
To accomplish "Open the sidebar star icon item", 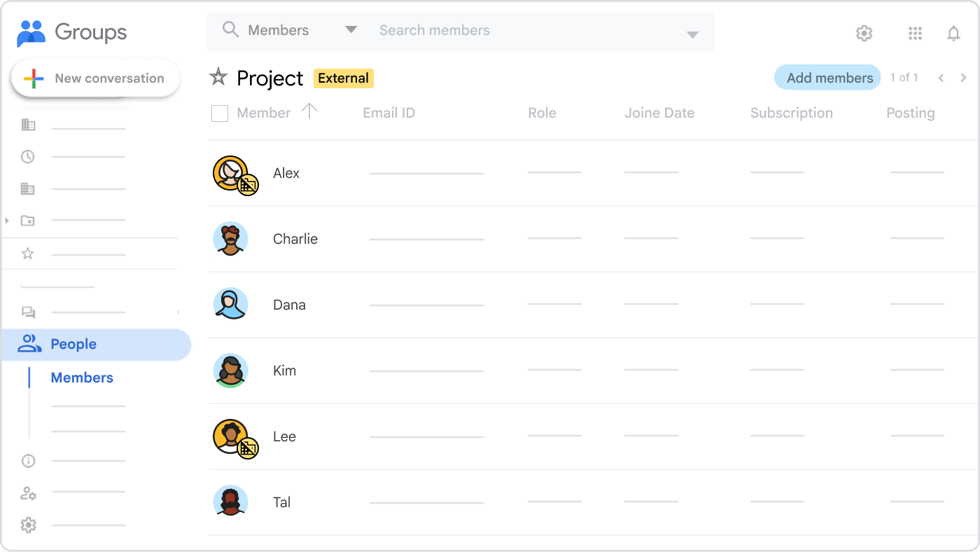I will 28,254.
